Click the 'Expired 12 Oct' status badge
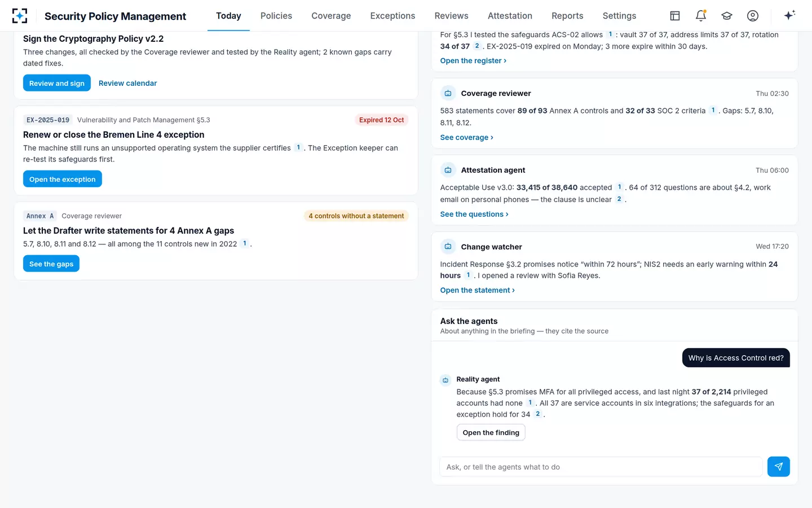The width and height of the screenshot is (812, 508). (x=382, y=120)
